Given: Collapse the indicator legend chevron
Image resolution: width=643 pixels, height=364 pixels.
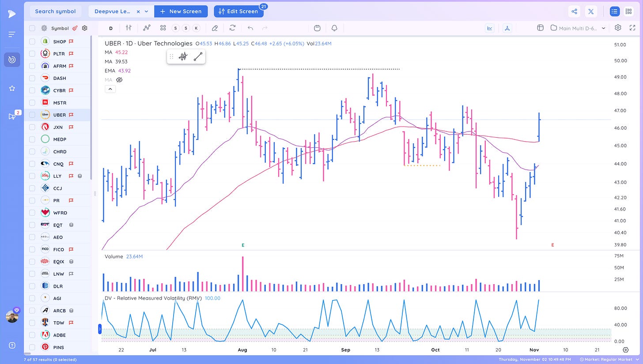Looking at the screenshot, I should [x=110, y=89].
